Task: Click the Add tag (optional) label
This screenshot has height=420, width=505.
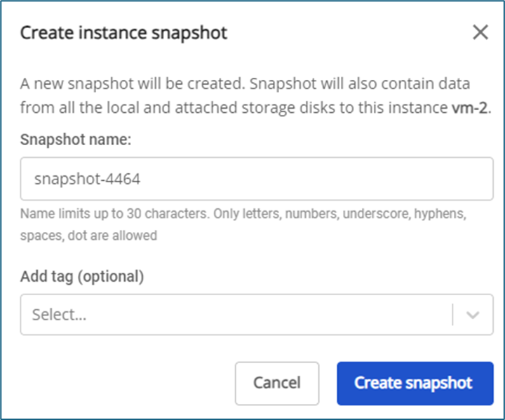Action: pyautogui.click(x=82, y=276)
